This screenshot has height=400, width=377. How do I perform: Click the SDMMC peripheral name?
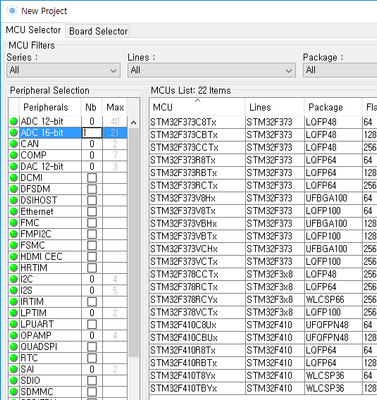(37, 392)
